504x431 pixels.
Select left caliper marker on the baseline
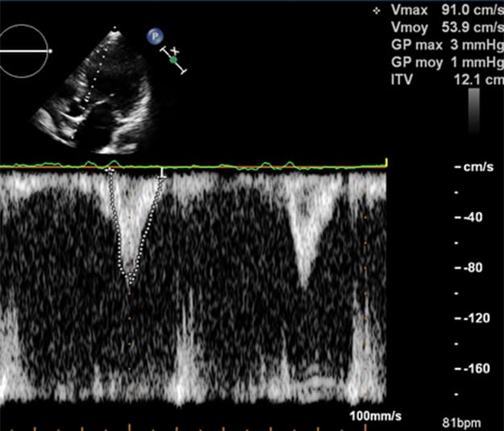click(110, 171)
